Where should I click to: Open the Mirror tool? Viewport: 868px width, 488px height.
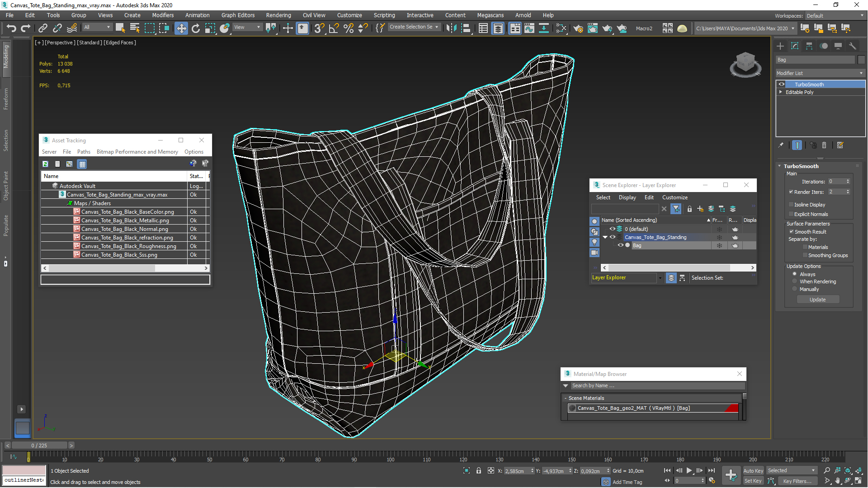451,28
